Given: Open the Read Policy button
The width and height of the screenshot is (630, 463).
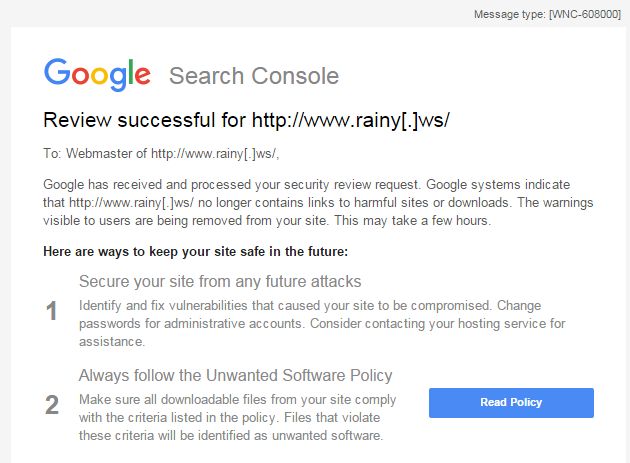Looking at the screenshot, I should click(511, 403).
